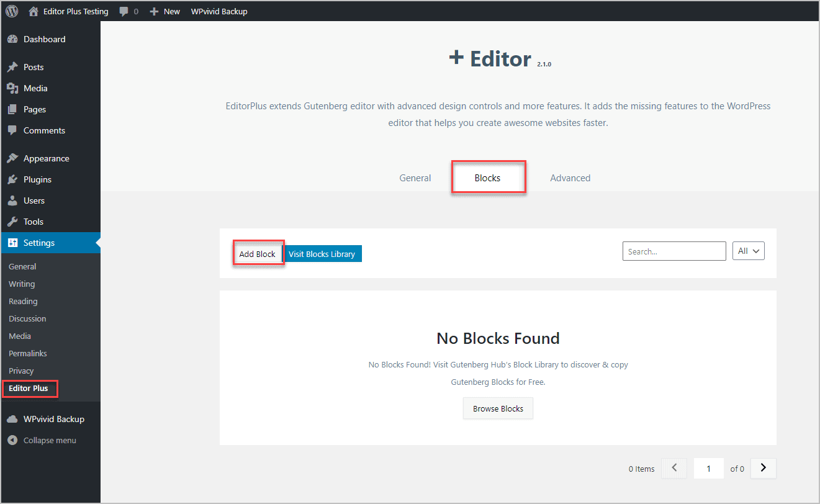The image size is (820, 504).
Task: Visit the Editor Plus Testing site via home icon
Action: coord(34,11)
